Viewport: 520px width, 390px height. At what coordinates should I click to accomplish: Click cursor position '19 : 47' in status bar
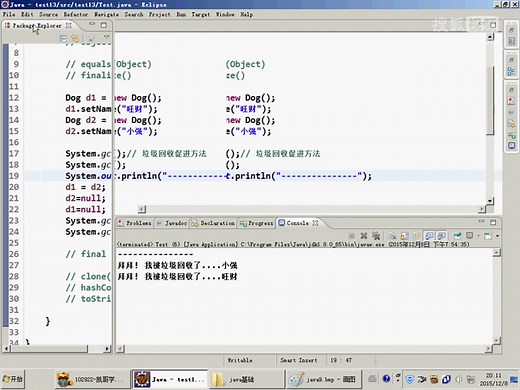[341, 360]
